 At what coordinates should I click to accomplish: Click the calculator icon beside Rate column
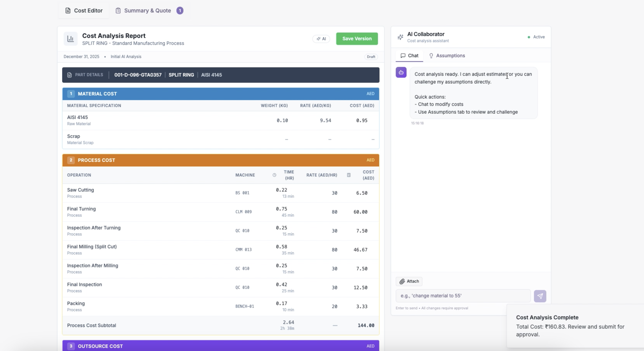349,175
